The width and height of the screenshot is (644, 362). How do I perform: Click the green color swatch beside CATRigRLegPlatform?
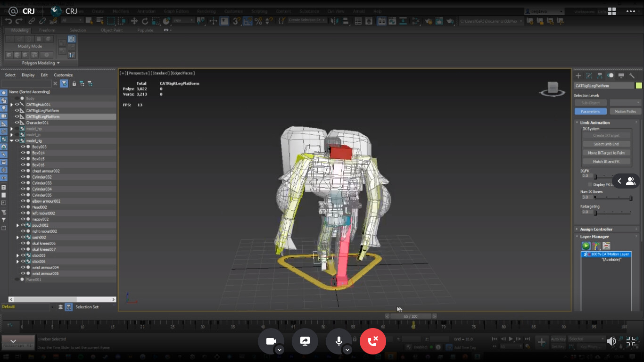[640, 85]
